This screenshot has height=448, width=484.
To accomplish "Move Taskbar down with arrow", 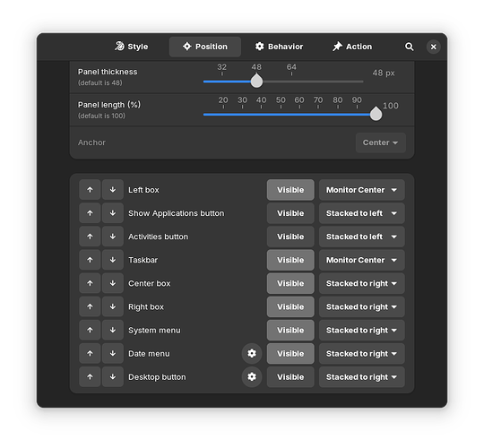I will coord(113,260).
